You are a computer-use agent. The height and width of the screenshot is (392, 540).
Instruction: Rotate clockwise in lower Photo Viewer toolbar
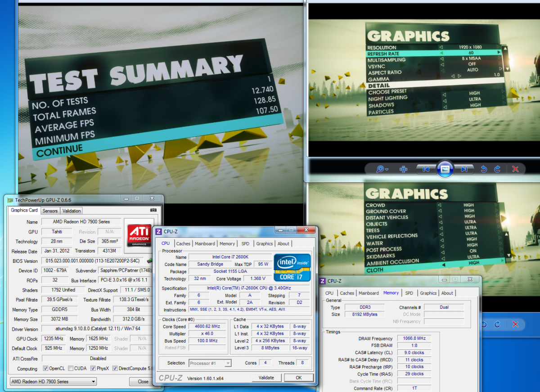pos(497,324)
